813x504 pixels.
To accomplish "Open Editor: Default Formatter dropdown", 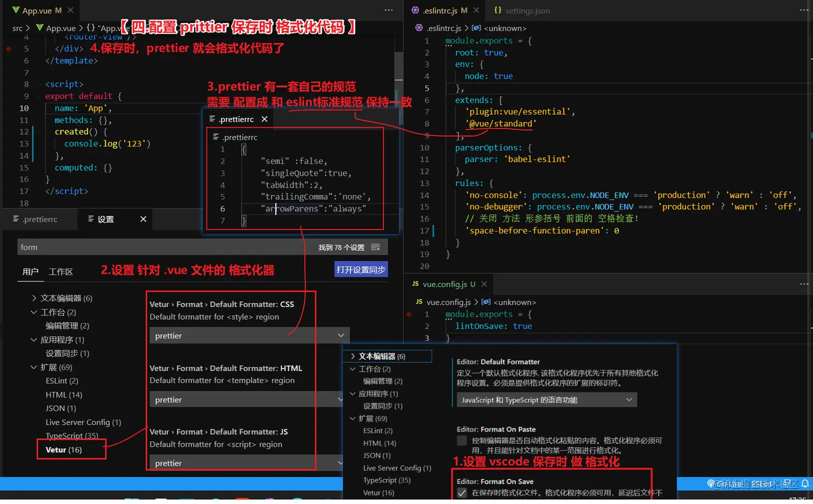I will 547,400.
